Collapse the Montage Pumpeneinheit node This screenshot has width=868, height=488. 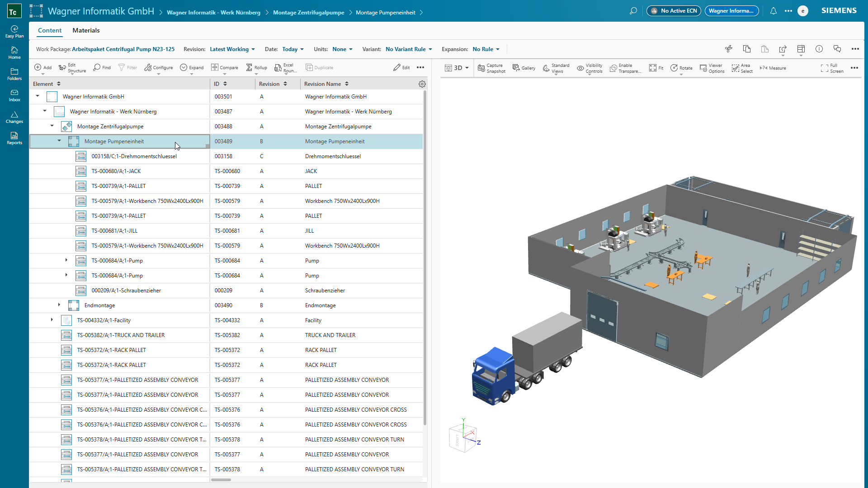[59, 141]
